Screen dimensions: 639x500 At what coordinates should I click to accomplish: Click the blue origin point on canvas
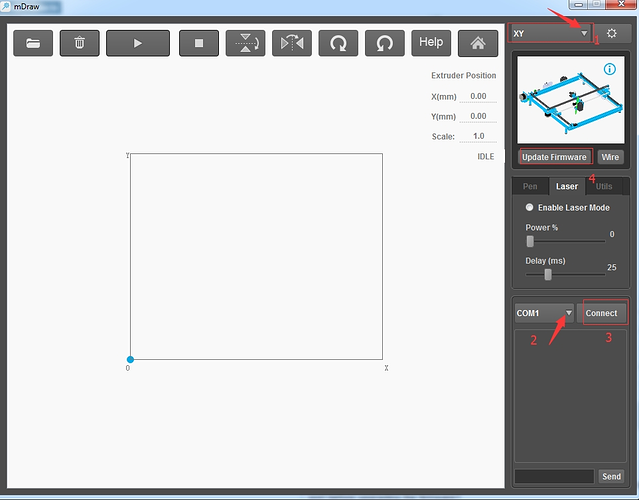pyautogui.click(x=130, y=359)
